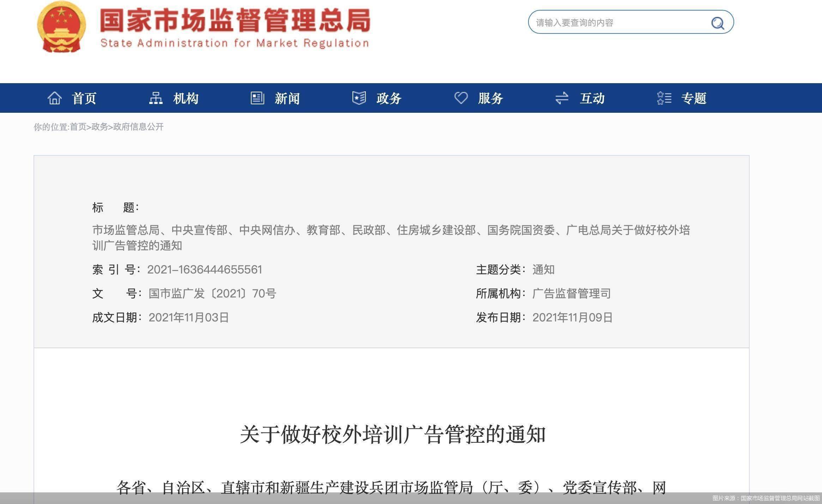
Task: Click the 主题分类 label
Action: tap(501, 270)
